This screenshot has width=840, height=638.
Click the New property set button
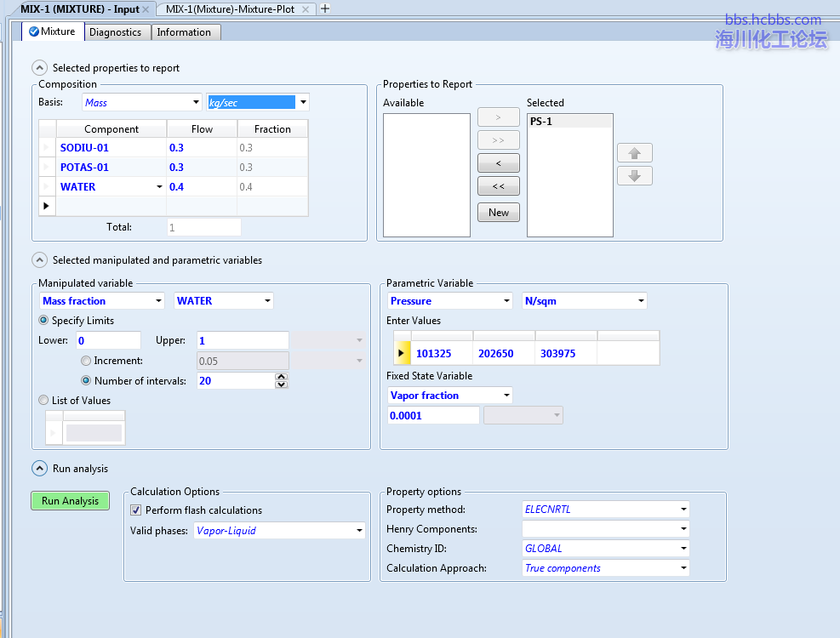(x=498, y=213)
